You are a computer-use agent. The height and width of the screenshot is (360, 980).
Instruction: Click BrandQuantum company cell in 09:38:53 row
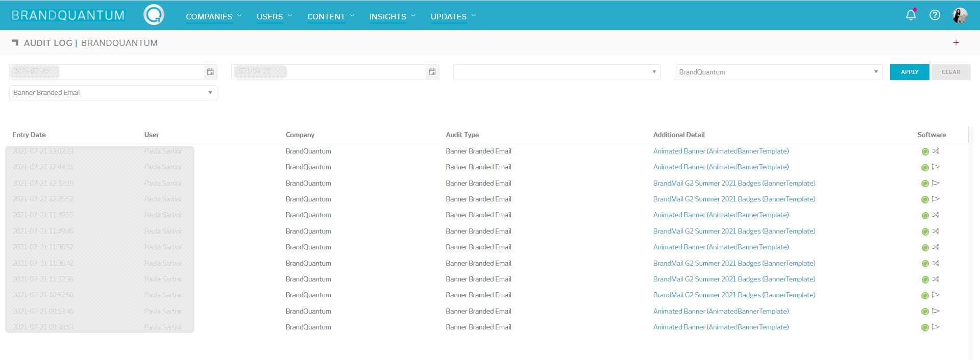click(308, 327)
